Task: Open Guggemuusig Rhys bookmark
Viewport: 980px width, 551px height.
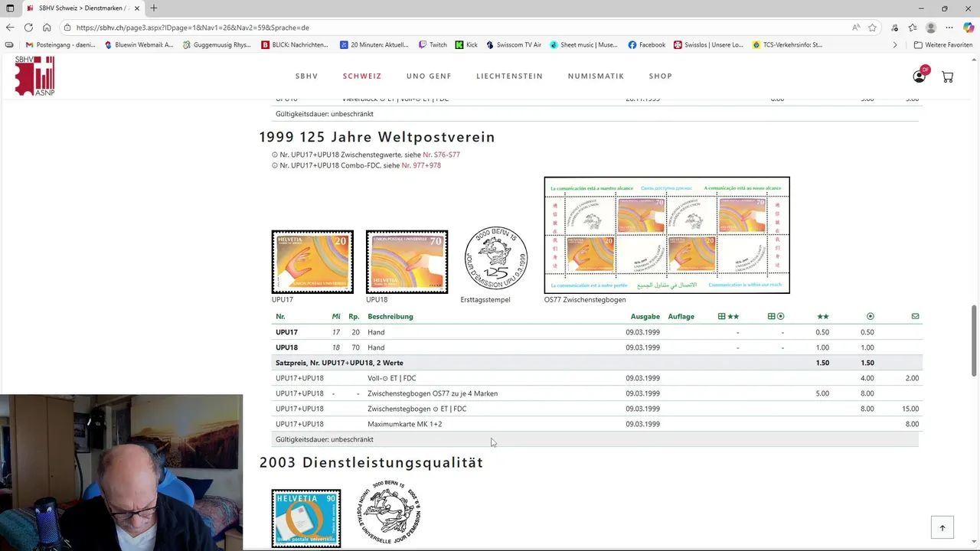Action: coord(217,45)
